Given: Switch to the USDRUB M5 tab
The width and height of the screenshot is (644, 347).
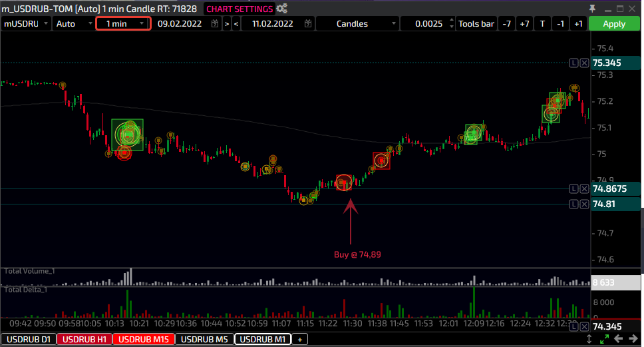Looking at the screenshot, I should 204,339.
